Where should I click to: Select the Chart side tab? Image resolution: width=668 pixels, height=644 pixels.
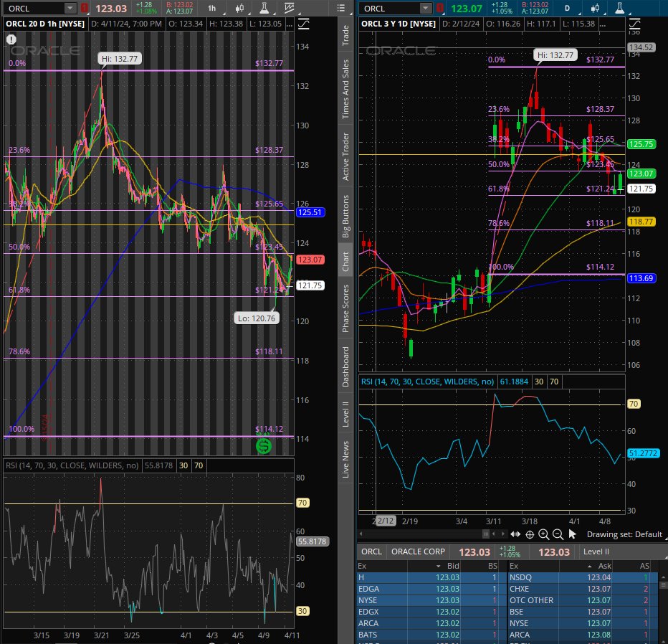(x=345, y=261)
